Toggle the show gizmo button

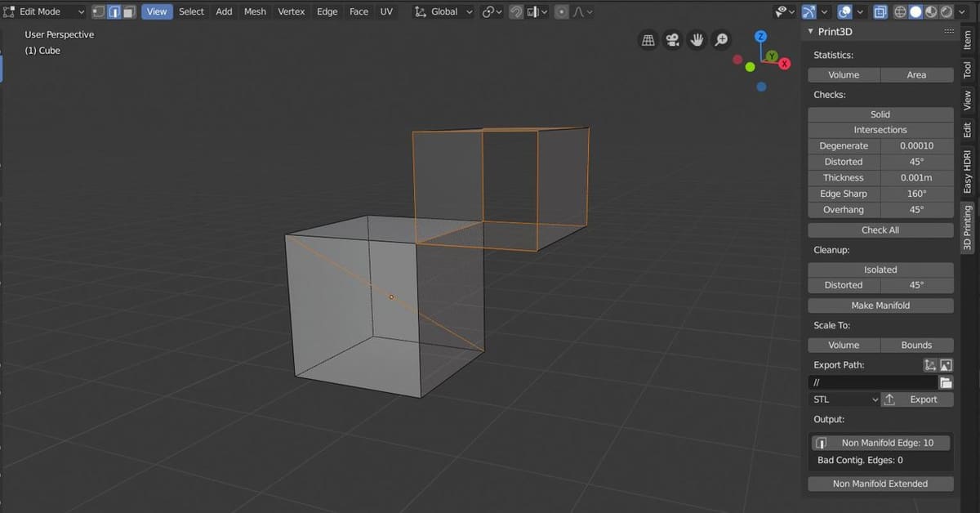click(809, 11)
